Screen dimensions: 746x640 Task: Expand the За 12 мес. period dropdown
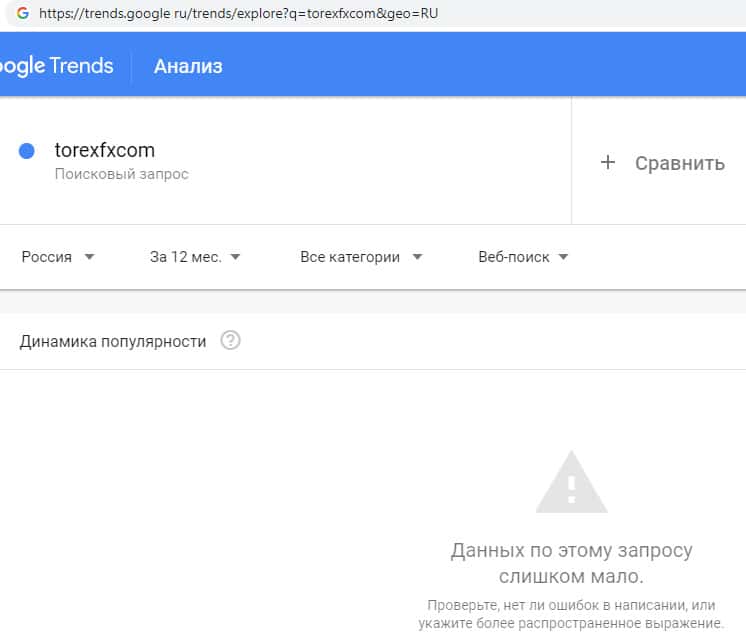click(195, 257)
